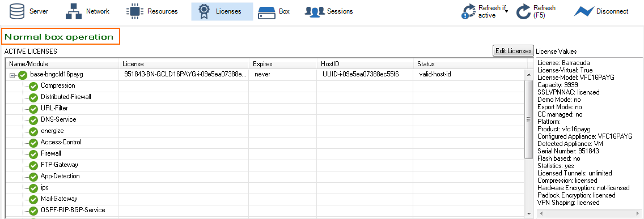Image resolution: width=644 pixels, height=219 pixels.
Task: Click the licenses list scroll down arrow
Action: tap(529, 214)
